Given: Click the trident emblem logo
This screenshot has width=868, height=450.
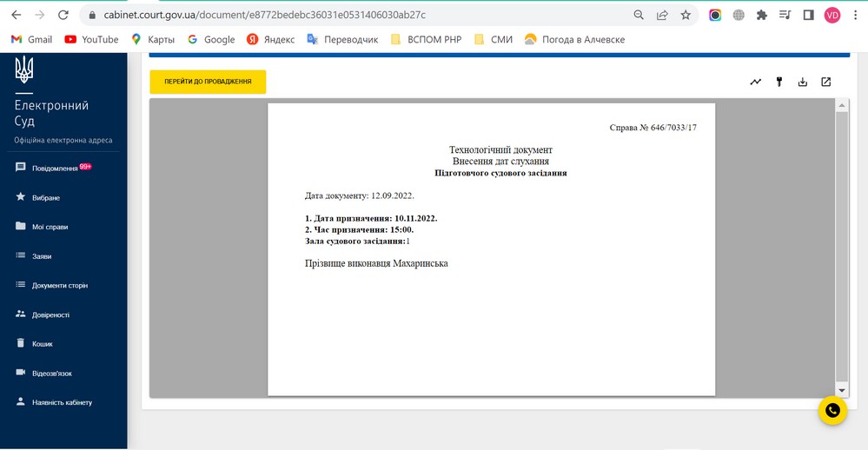Looking at the screenshot, I should point(23,69).
